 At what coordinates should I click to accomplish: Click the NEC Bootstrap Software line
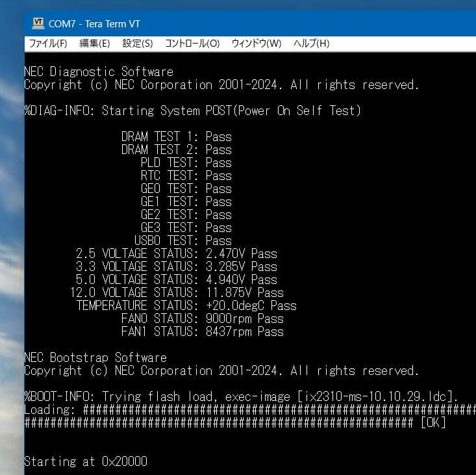pyautogui.click(x=95, y=358)
